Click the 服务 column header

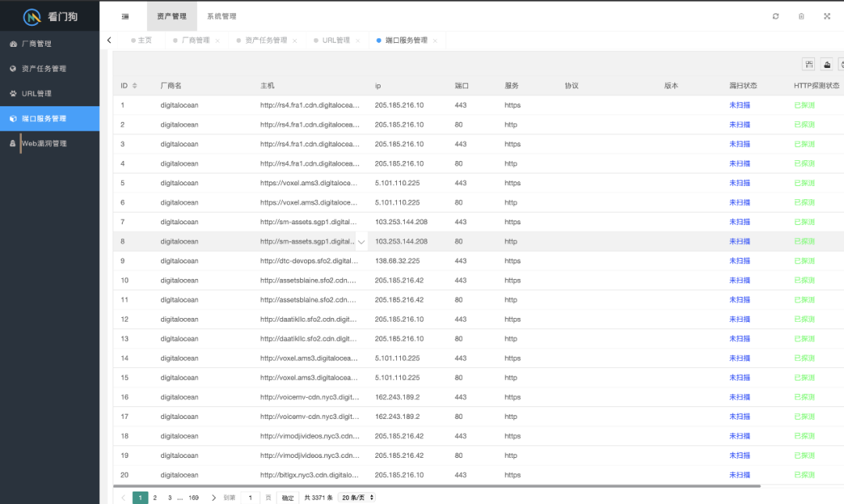pos(512,86)
